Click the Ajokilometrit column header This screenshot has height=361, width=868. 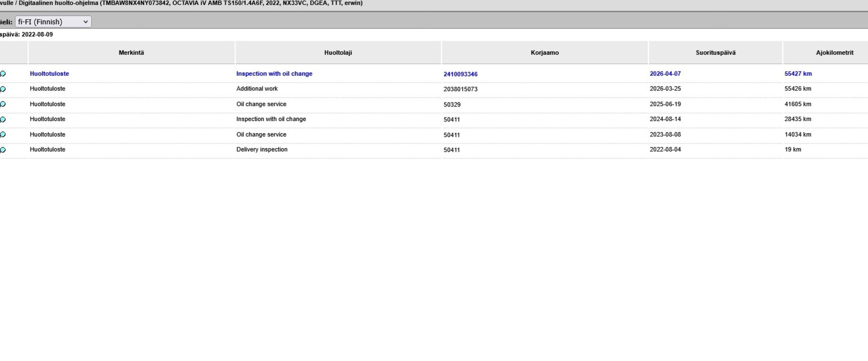click(x=834, y=53)
